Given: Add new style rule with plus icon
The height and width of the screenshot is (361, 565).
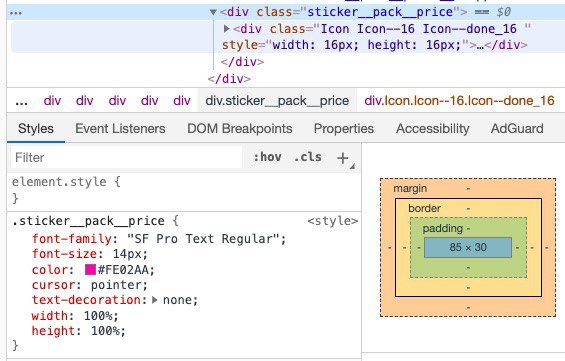Looking at the screenshot, I should [343, 158].
